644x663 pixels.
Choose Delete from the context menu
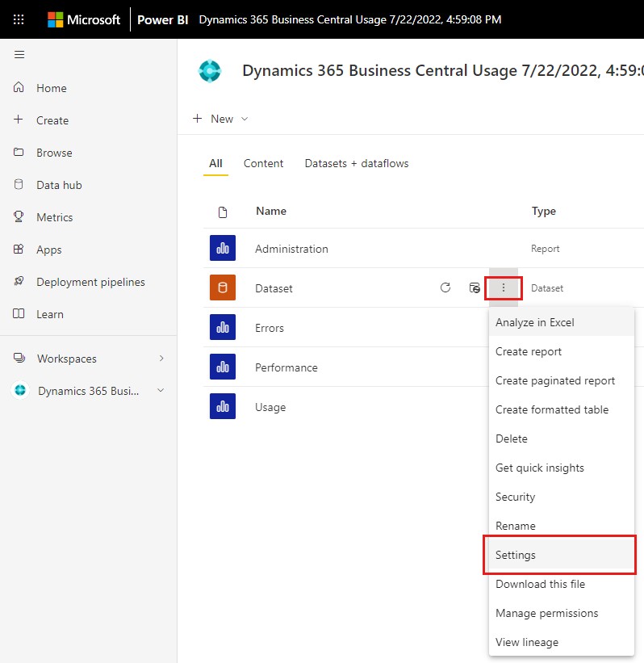(x=562, y=439)
